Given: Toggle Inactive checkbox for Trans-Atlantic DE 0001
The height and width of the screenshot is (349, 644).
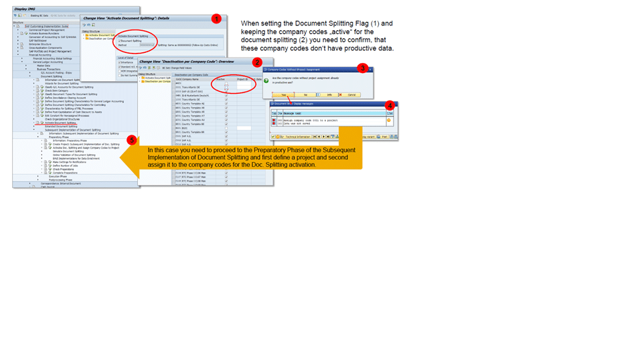Looking at the screenshot, I should [x=227, y=87].
